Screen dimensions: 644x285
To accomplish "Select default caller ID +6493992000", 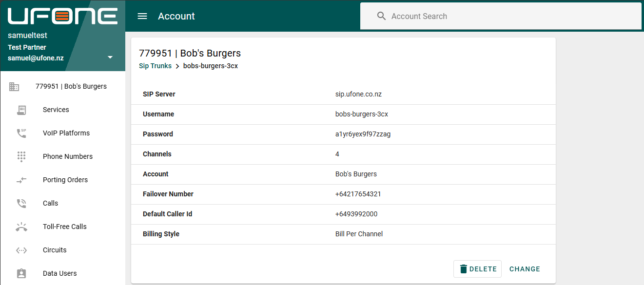I will [356, 214].
